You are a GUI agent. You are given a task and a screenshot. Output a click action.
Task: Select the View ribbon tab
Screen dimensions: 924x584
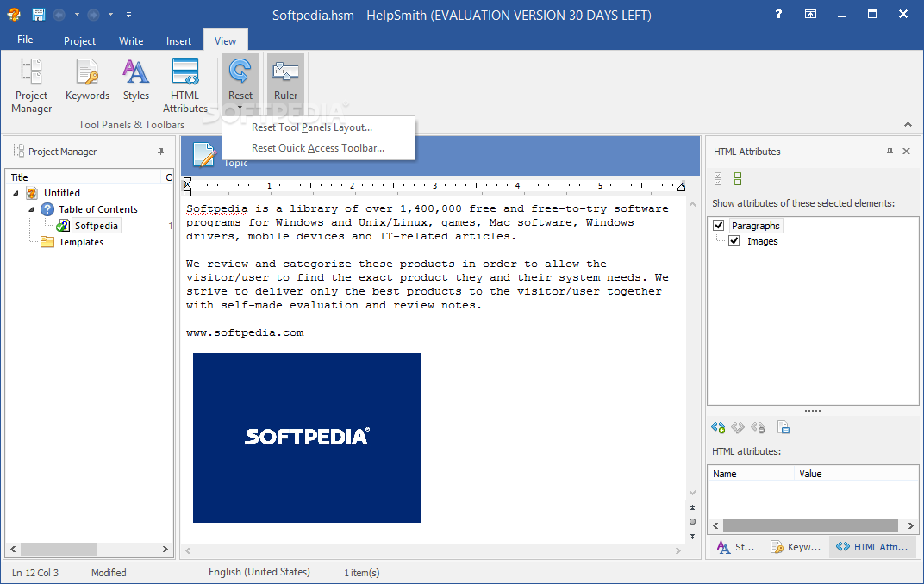tap(225, 40)
